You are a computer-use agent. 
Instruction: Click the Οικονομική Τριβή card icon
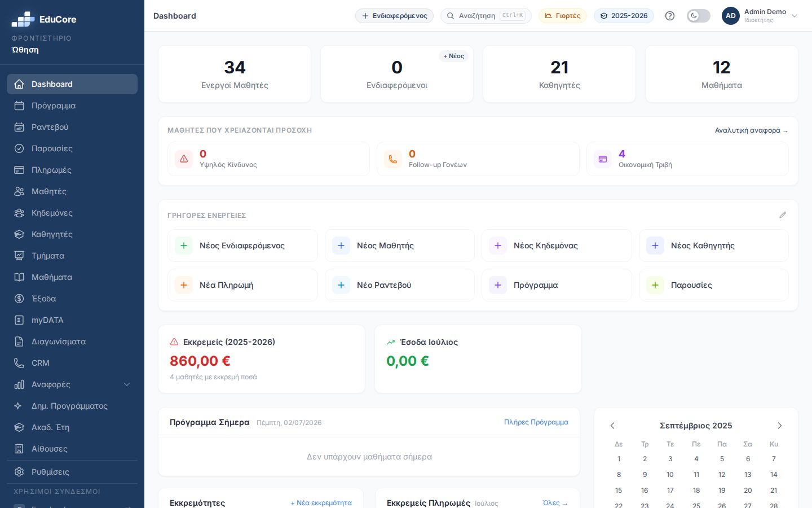(x=603, y=159)
